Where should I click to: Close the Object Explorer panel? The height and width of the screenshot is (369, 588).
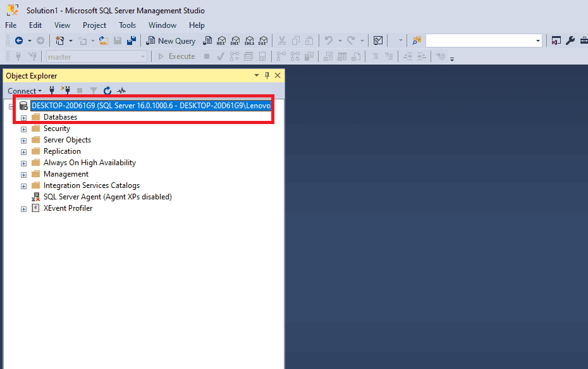(278, 76)
